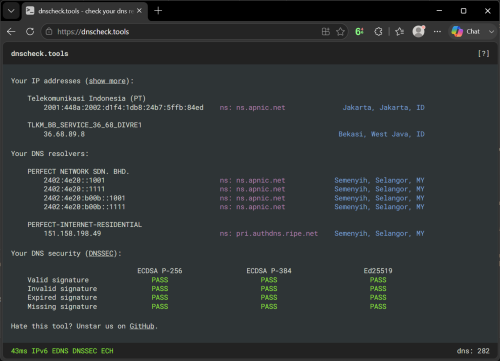500x361 pixels.
Task: Close the dnscheck.tools browser tab
Action: [x=139, y=11]
